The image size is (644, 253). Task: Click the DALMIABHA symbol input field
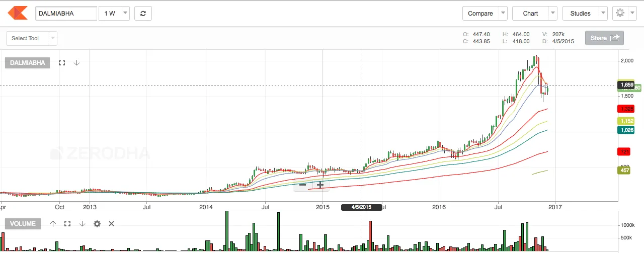(66, 14)
